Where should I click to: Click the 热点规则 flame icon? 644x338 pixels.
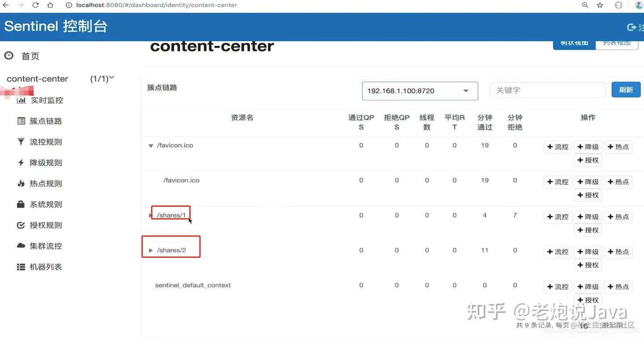click(x=21, y=184)
